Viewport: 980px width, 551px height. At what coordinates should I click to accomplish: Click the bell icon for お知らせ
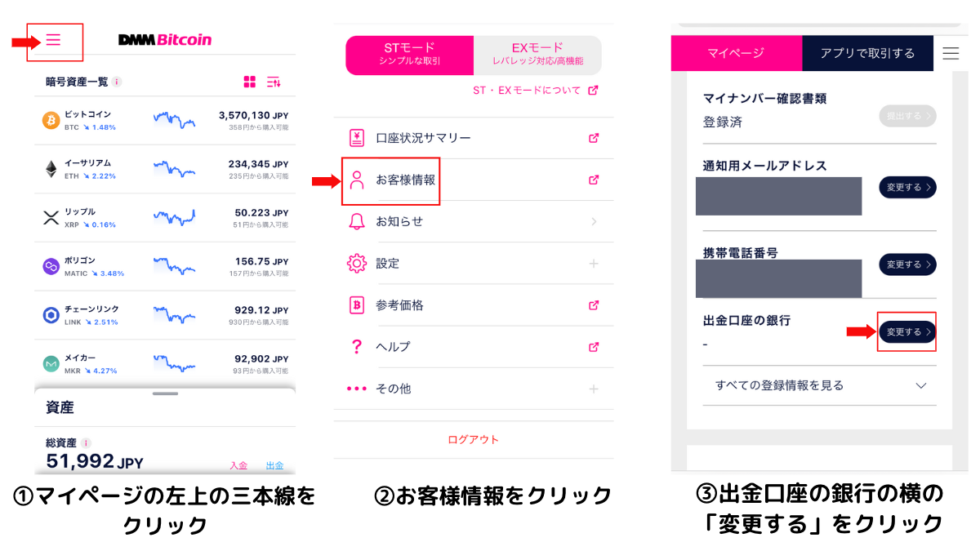click(x=357, y=221)
